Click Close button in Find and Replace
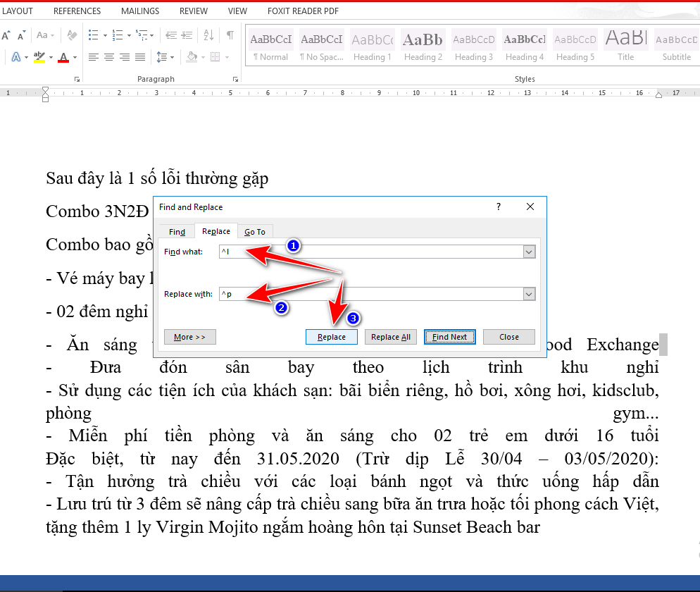 509,337
